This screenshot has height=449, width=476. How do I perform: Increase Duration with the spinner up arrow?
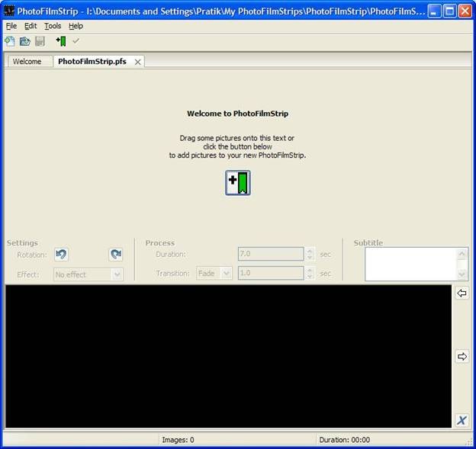point(310,251)
